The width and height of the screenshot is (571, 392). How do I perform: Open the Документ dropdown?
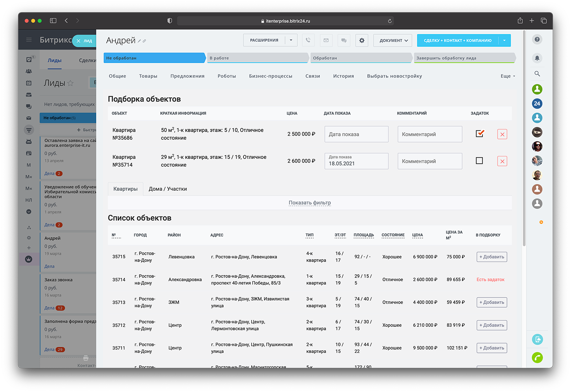click(393, 40)
